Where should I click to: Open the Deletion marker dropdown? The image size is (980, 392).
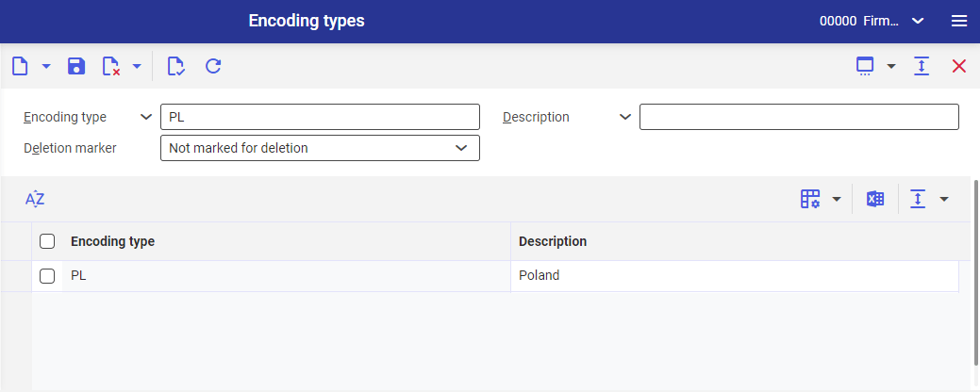[x=461, y=148]
